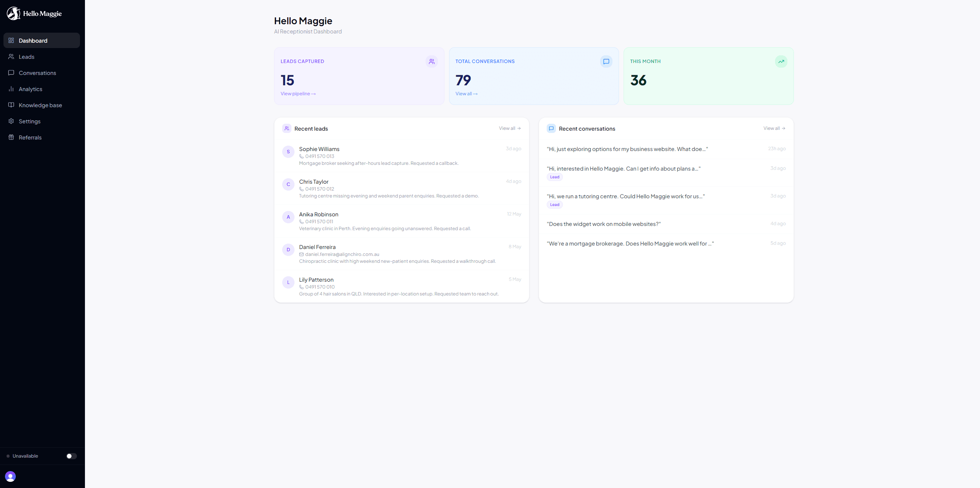The height and width of the screenshot is (488, 980).
Task: Click the A avatar for Anika Robinson
Action: coord(288,217)
